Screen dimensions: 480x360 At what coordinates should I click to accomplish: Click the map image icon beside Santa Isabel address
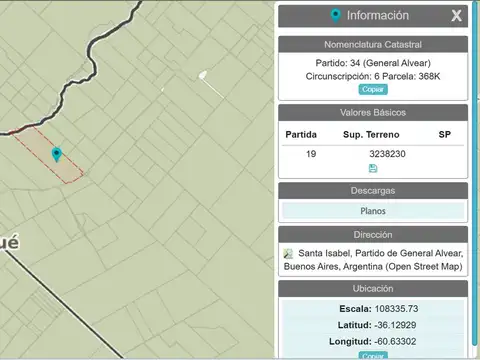tap(288, 254)
